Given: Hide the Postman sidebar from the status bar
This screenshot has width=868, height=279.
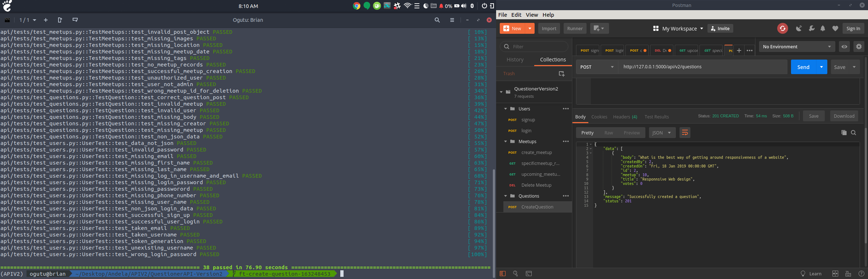Looking at the screenshot, I should tap(503, 274).
